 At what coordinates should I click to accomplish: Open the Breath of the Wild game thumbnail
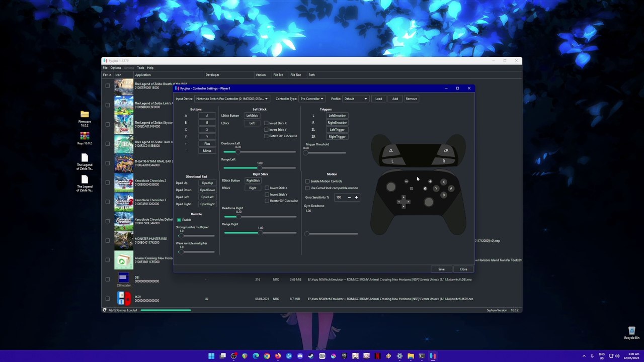pos(124,86)
